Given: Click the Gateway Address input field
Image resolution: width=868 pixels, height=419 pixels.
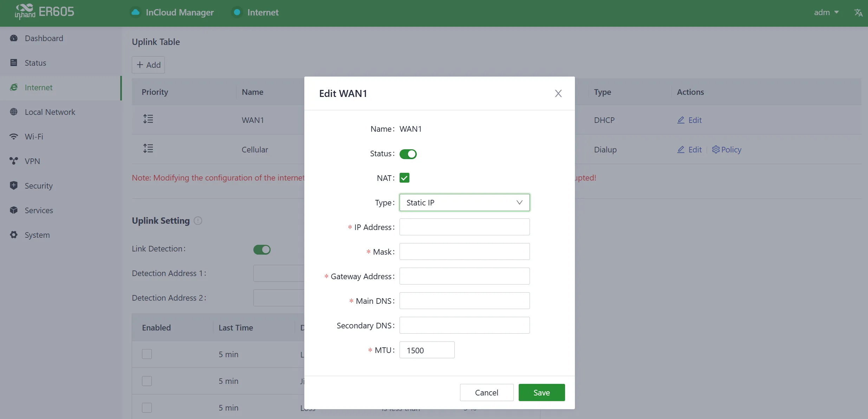Looking at the screenshot, I should pyautogui.click(x=465, y=276).
